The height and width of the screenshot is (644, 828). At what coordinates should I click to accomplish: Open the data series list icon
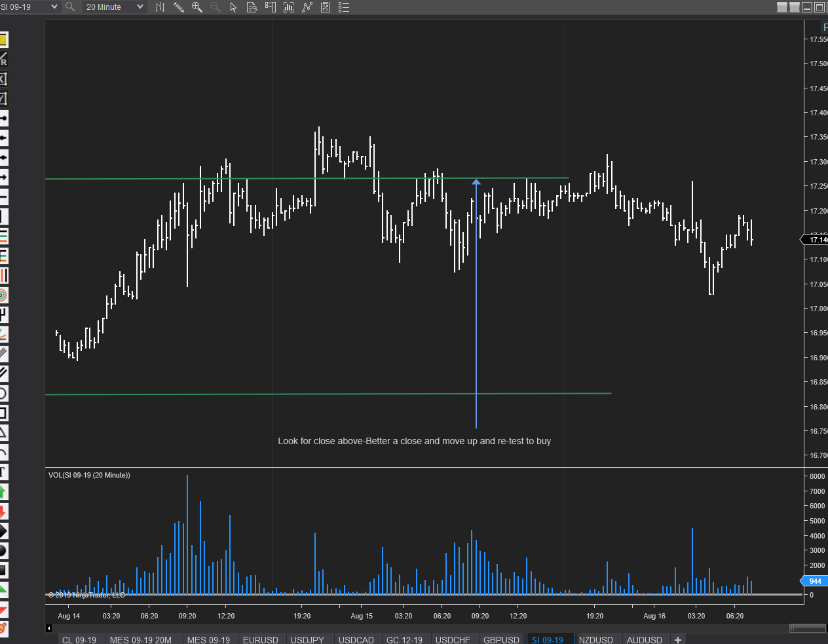(x=344, y=7)
